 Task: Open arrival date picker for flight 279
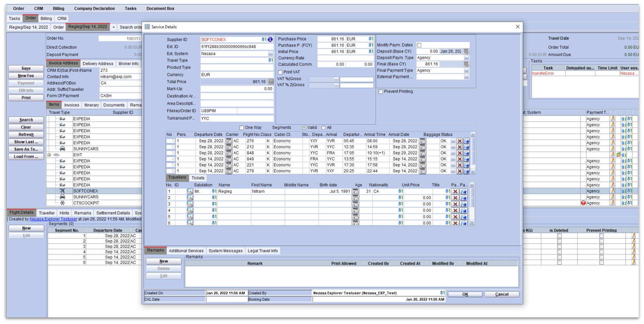click(x=422, y=171)
